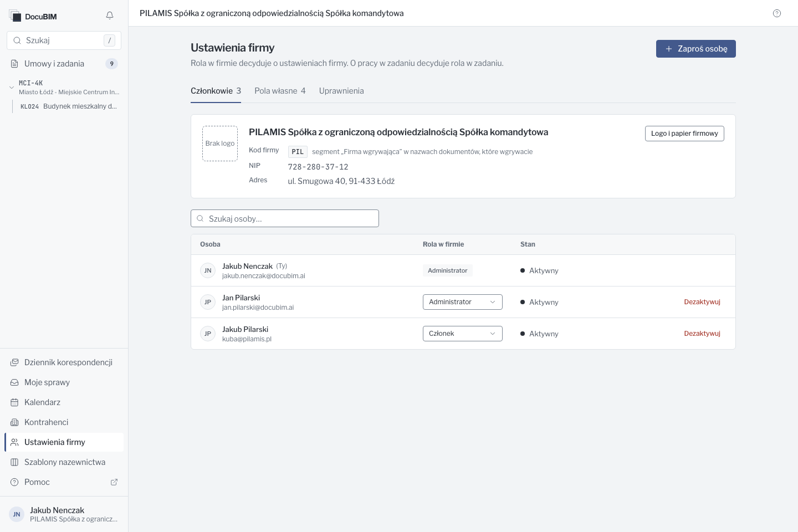Click the Brak logo placeholder
This screenshot has height=532, width=798.
point(220,144)
